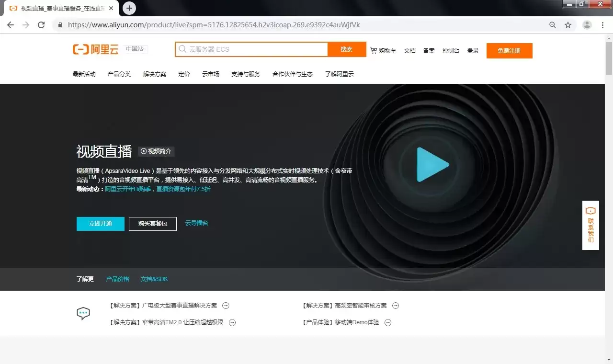613x364 pixels.
Task: Play the video with the big blue play button
Action: click(x=432, y=165)
